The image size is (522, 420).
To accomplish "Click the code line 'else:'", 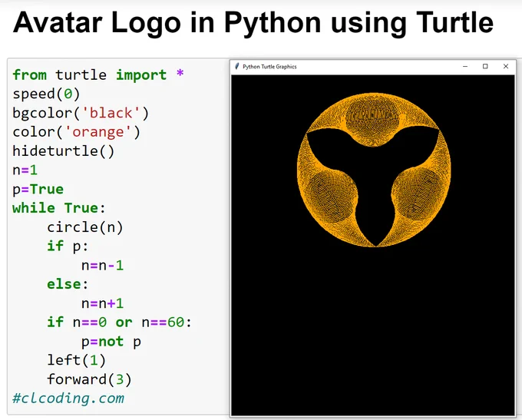I will pos(68,284).
